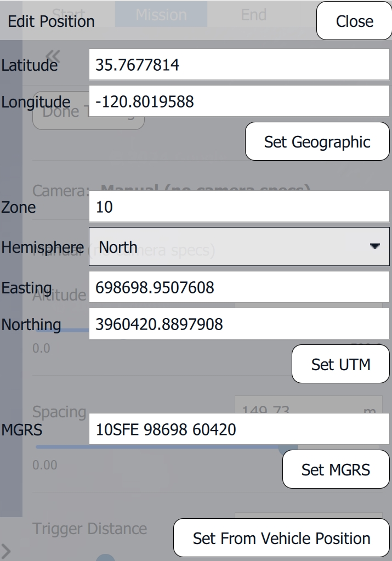This screenshot has width=392, height=561.
Task: Open the Hemisphere dropdown showing North
Action: pyautogui.click(x=239, y=247)
